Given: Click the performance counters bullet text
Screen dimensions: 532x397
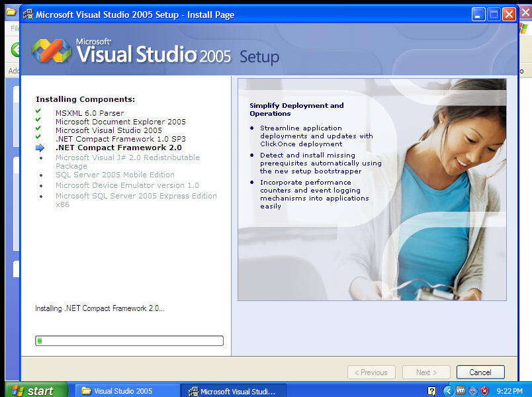Looking at the screenshot, I should 314,194.
